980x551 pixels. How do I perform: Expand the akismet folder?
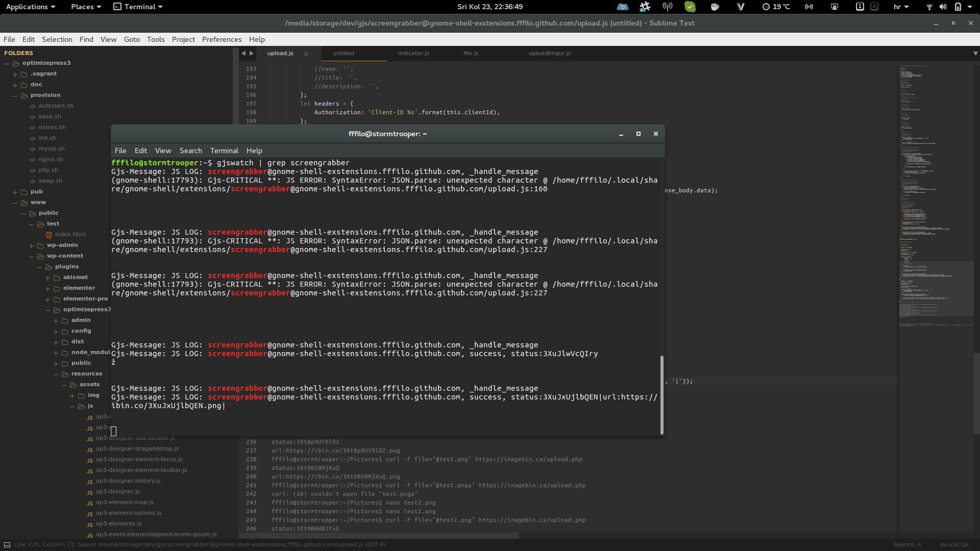click(x=48, y=278)
